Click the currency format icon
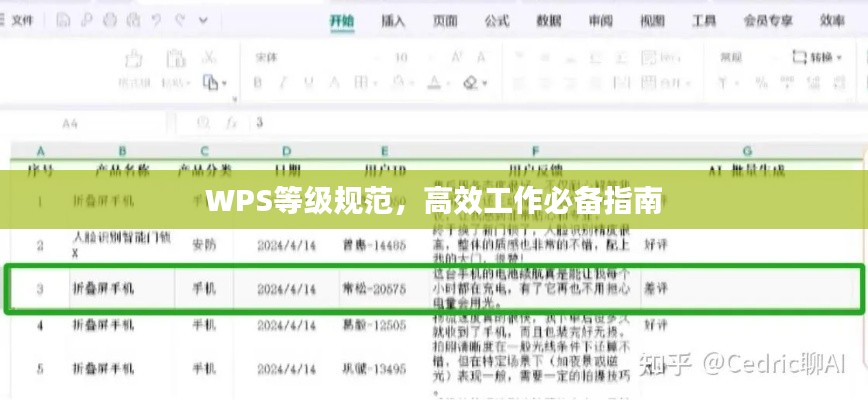The height and width of the screenshot is (400, 868). (722, 84)
